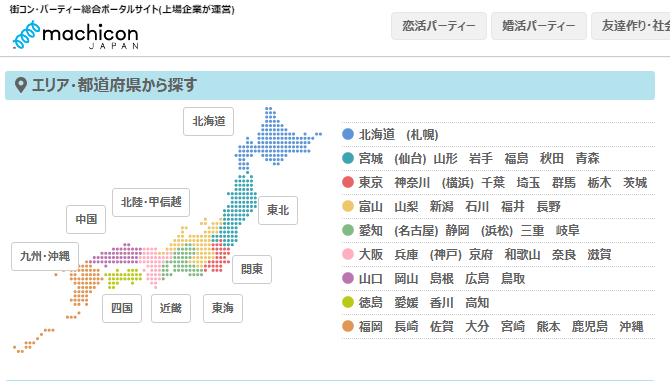
Task: Open the 岡山 prefecture link
Action: coord(406,279)
